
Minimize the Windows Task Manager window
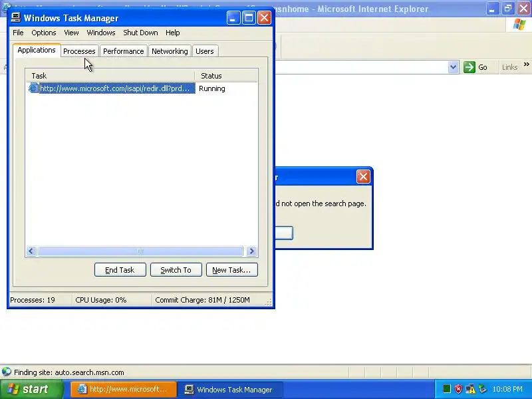233,18
